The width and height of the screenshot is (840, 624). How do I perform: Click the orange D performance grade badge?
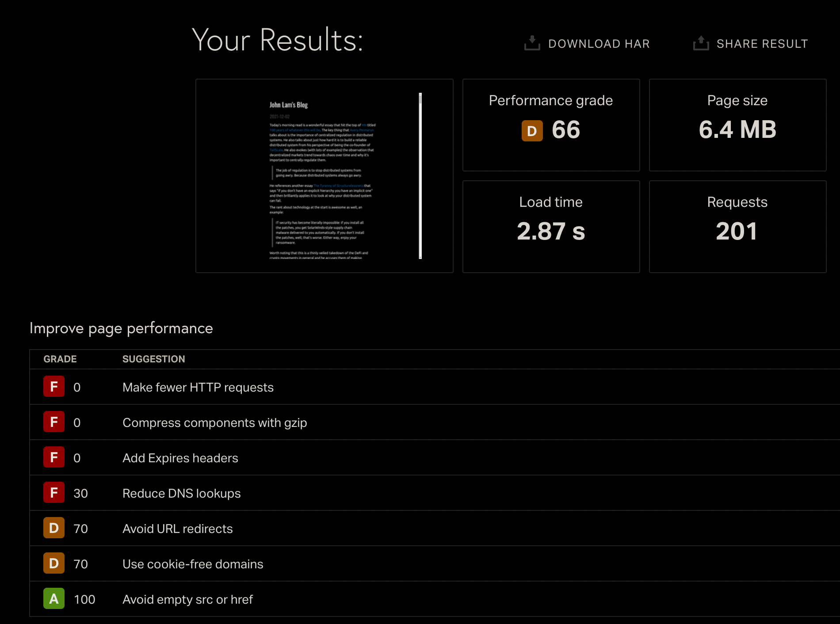(532, 131)
